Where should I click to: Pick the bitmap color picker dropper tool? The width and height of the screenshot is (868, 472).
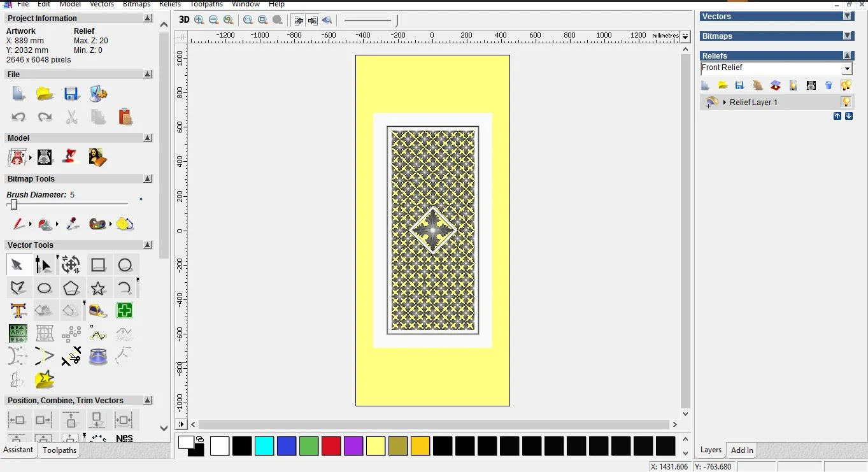[73, 224]
